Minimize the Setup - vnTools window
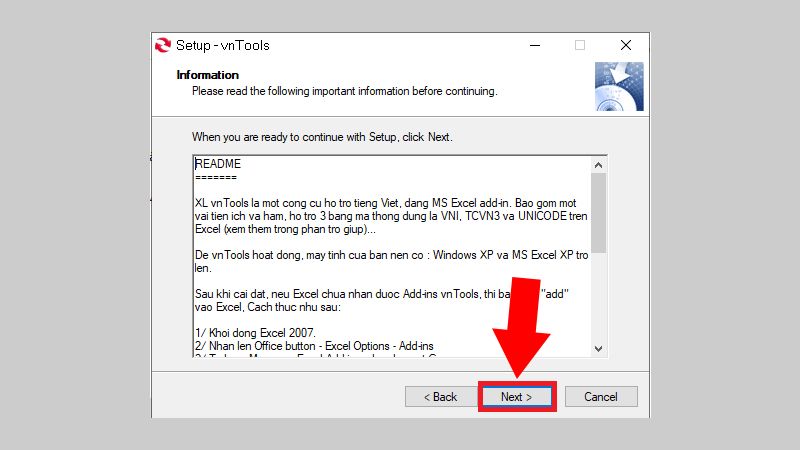800x450 pixels. point(533,45)
